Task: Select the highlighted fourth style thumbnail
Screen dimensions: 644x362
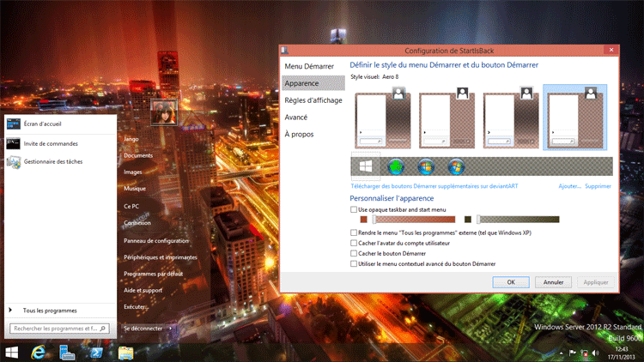Action: 575,118
